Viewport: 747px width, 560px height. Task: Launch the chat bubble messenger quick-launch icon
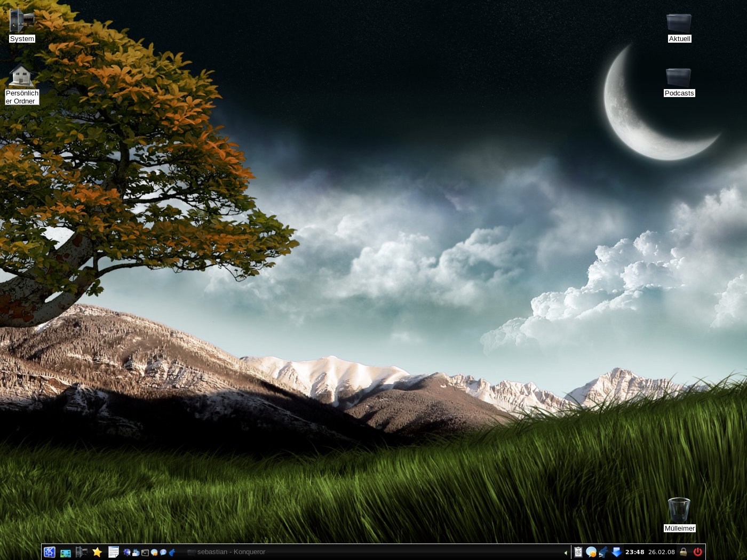pyautogui.click(x=154, y=553)
